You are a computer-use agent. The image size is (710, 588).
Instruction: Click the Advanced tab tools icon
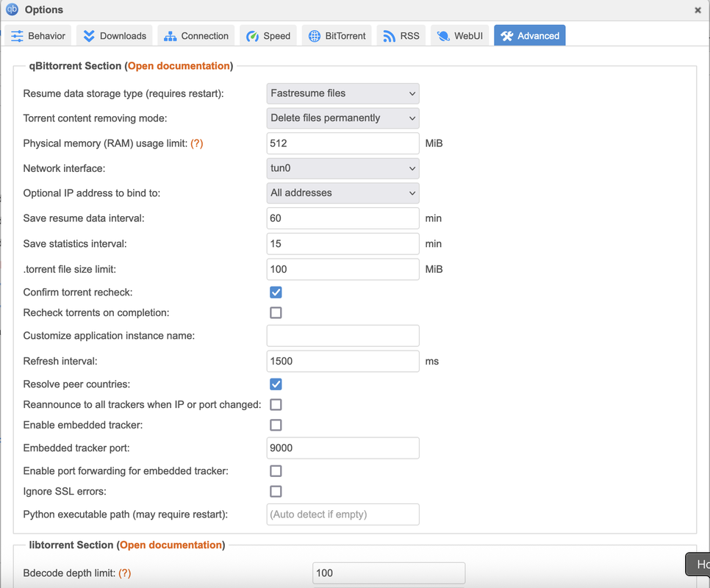(506, 36)
